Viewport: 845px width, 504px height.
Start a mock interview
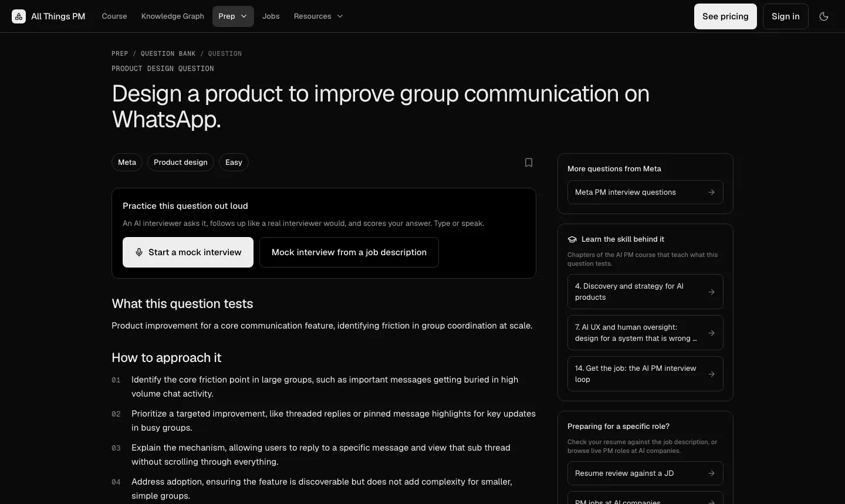pos(188,252)
